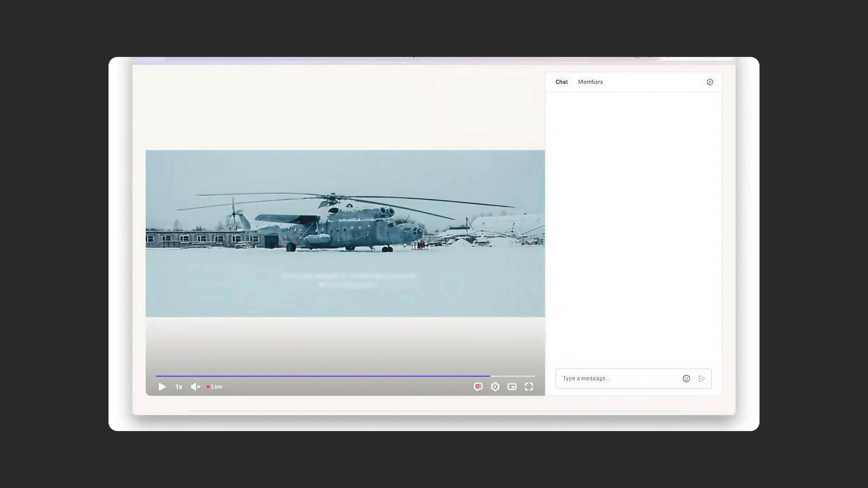The height and width of the screenshot is (488, 868).
Task: Send the chat message with arrow icon
Action: (x=702, y=379)
